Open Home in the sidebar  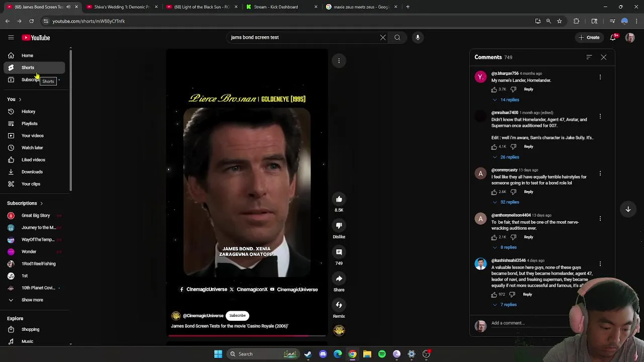(34, 56)
